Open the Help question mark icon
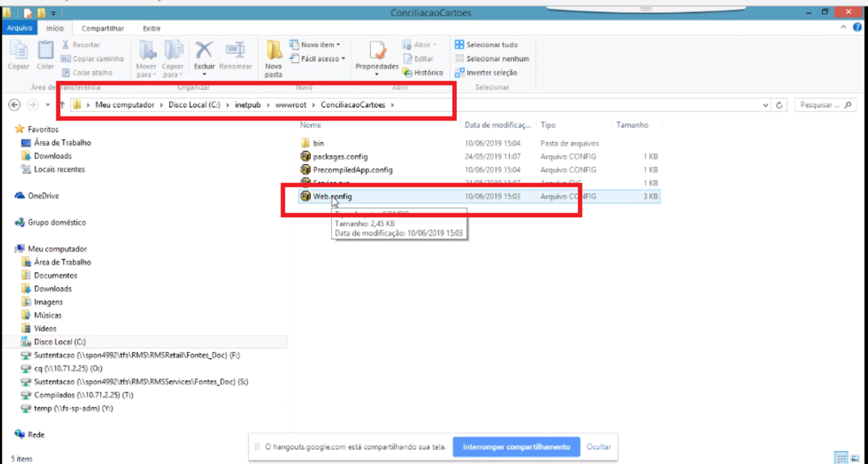Viewport: 868px width, 464px height. (857, 28)
